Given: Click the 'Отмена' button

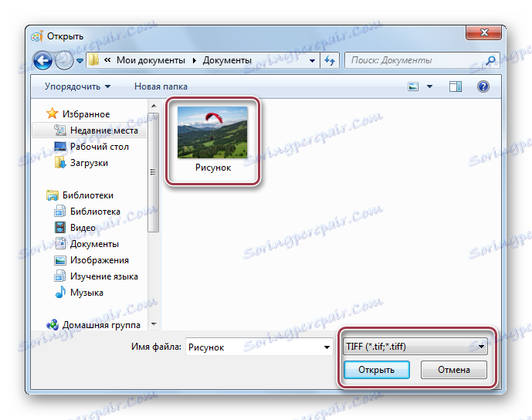Looking at the screenshot, I should click(453, 370).
